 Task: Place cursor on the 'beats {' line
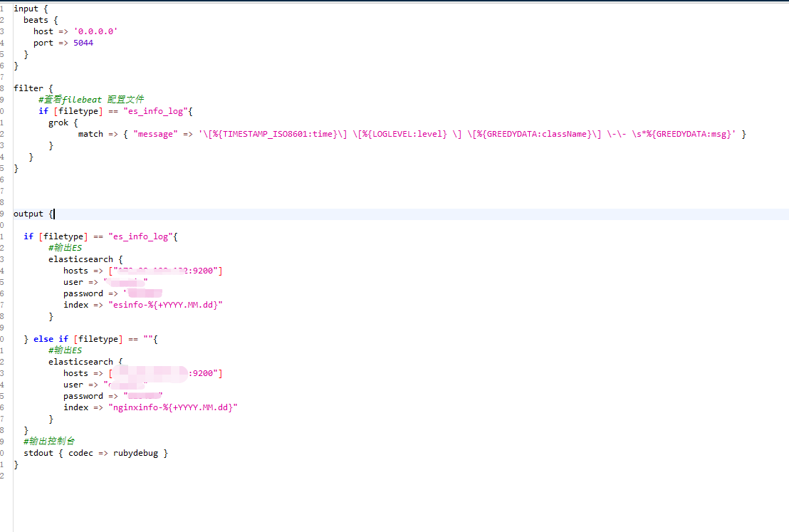[40, 20]
